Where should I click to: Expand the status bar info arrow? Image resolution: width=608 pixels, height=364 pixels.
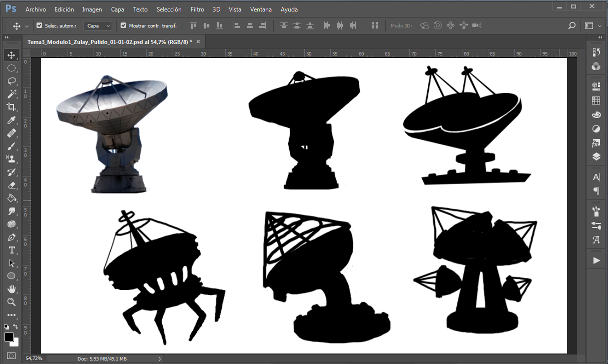tap(159, 358)
